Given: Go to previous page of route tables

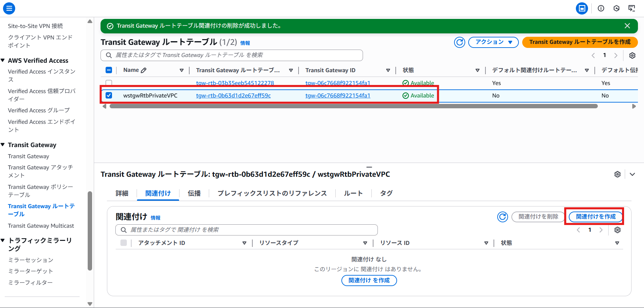Looking at the screenshot, I should [x=593, y=55].
